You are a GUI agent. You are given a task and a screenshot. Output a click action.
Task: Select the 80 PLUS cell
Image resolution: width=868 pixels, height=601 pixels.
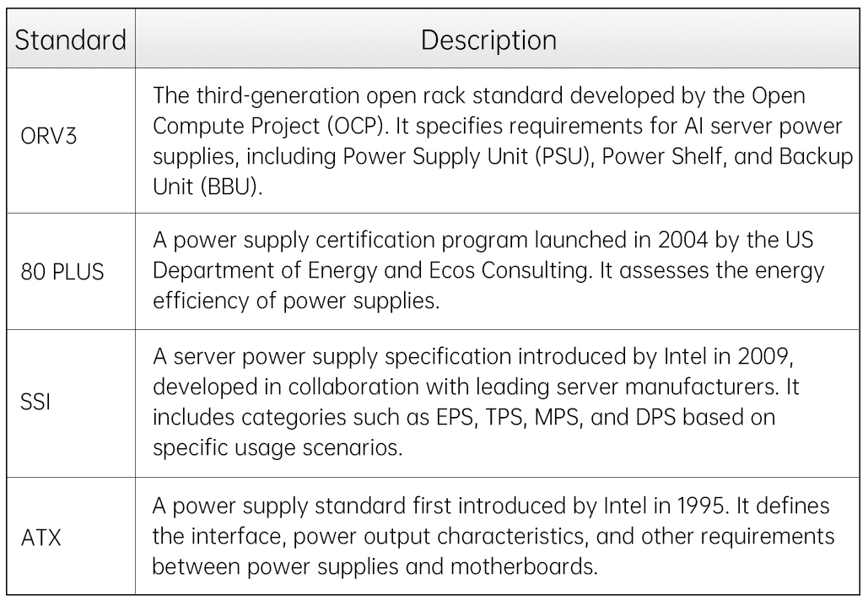pyautogui.click(x=62, y=273)
